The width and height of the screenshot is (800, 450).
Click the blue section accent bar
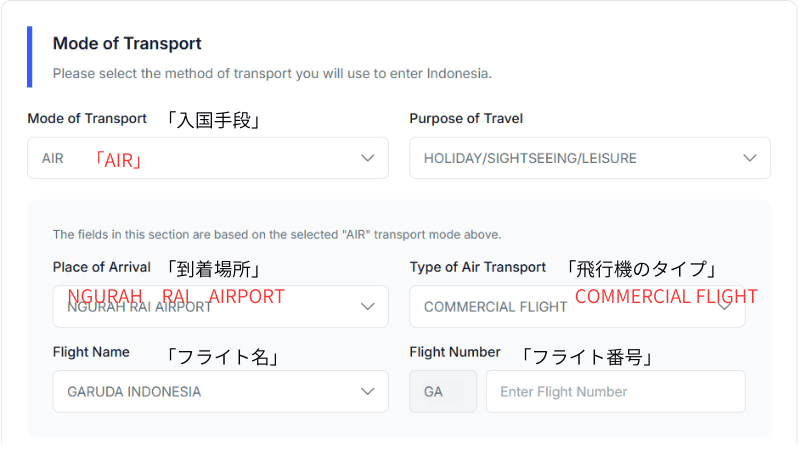[x=30, y=57]
